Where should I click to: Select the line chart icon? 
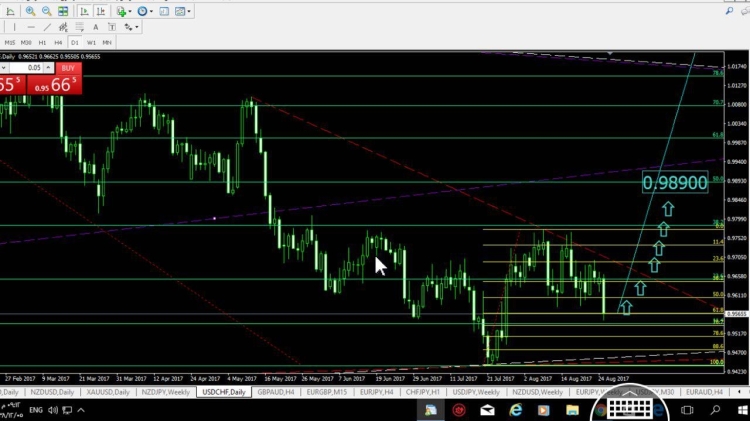click(x=10, y=11)
